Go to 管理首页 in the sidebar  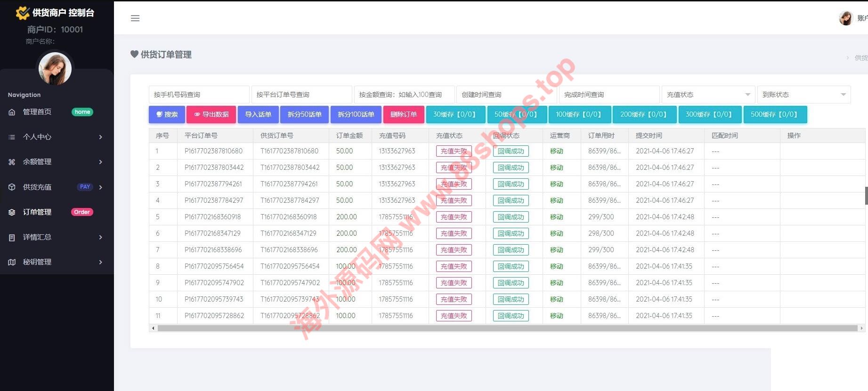[38, 112]
